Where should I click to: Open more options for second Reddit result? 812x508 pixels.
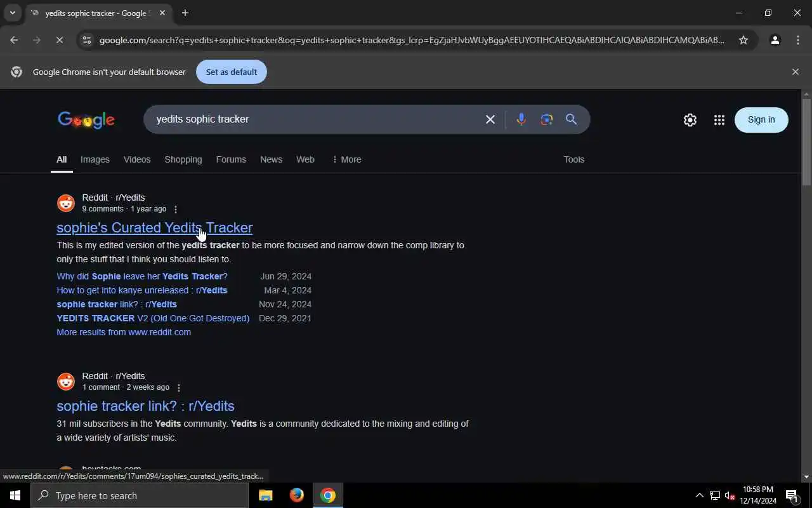(x=178, y=388)
